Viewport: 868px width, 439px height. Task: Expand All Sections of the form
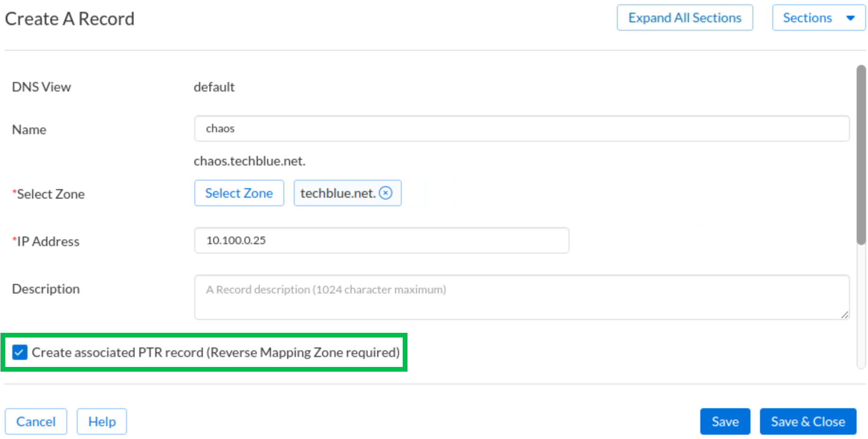coord(685,18)
